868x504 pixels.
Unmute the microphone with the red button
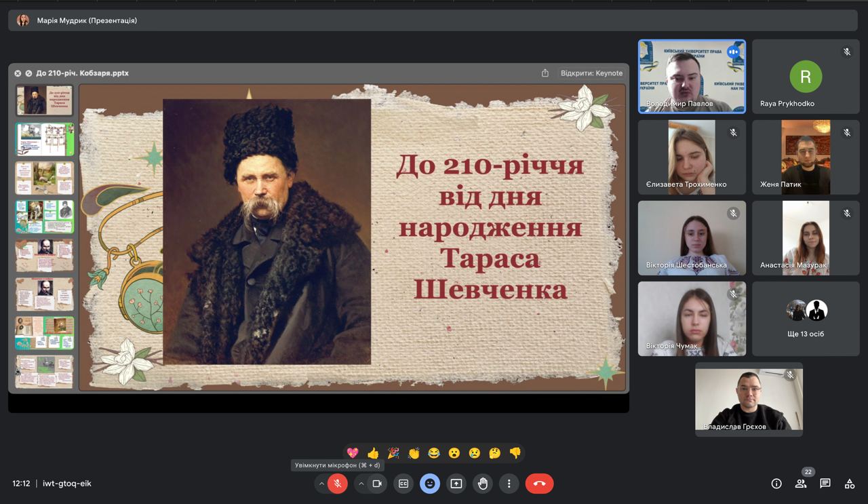[338, 484]
